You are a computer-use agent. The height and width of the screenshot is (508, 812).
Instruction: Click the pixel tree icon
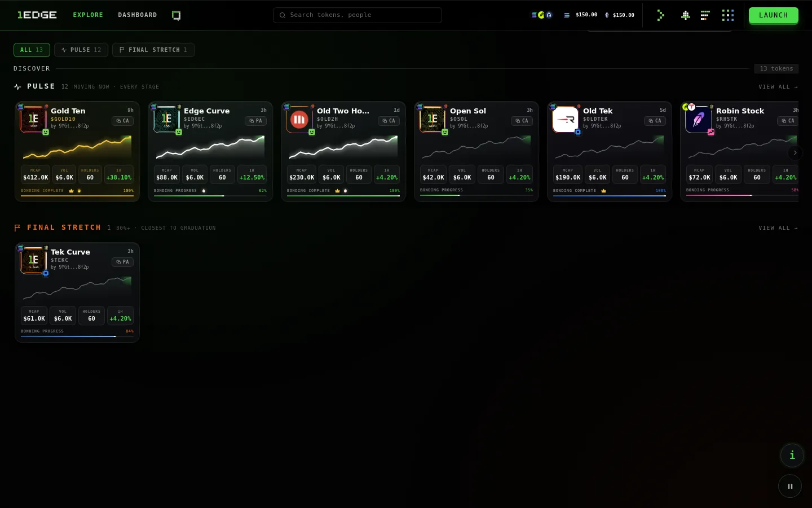pyautogui.click(x=686, y=15)
